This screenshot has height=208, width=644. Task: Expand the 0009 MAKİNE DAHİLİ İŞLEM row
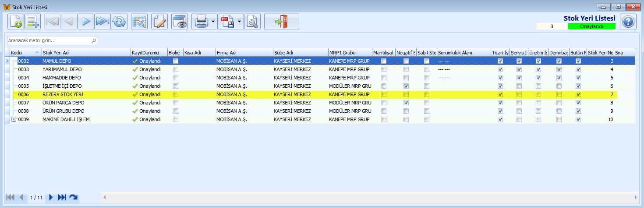[x=14, y=119]
